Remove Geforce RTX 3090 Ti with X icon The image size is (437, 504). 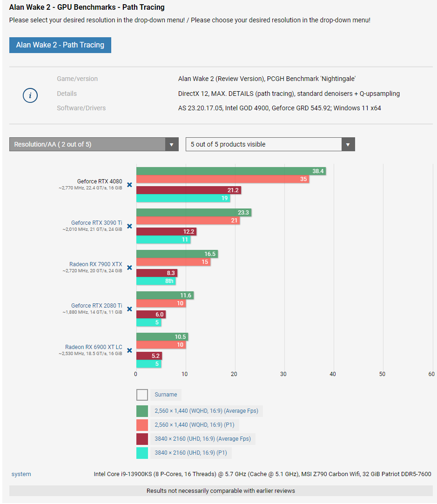pyautogui.click(x=129, y=226)
